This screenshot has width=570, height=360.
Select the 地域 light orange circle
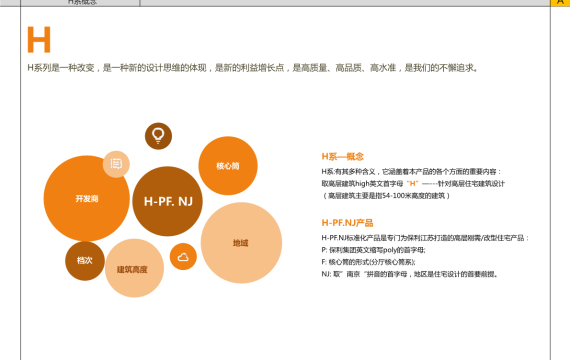click(x=241, y=243)
